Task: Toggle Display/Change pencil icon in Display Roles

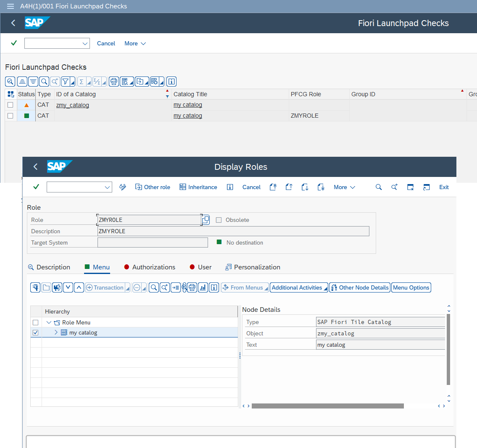Action: pos(123,187)
